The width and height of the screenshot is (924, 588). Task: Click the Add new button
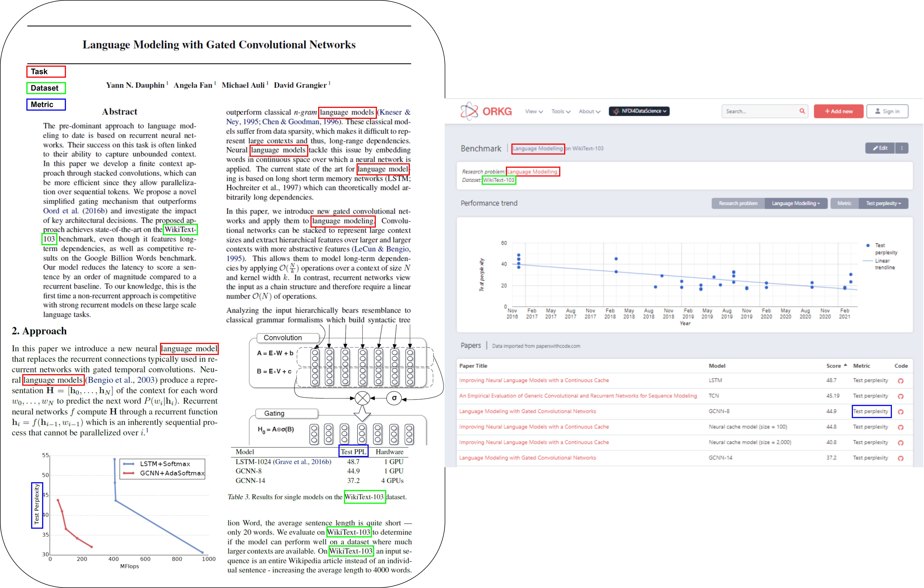[838, 111]
